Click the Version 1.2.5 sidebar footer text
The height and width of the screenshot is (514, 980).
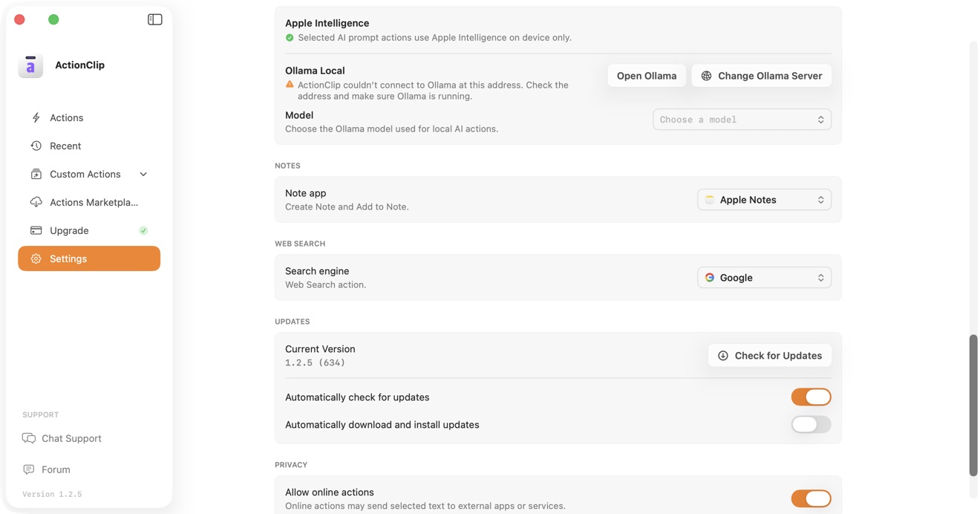click(x=52, y=494)
